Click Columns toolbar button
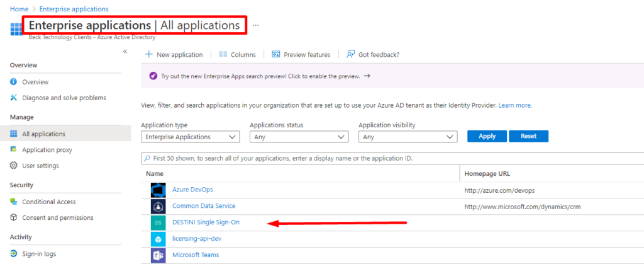 click(237, 54)
